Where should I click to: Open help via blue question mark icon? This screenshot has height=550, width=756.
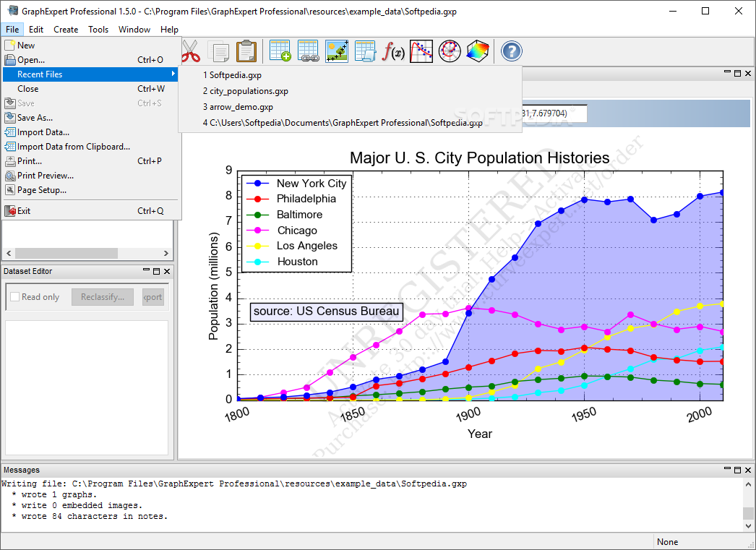[512, 51]
